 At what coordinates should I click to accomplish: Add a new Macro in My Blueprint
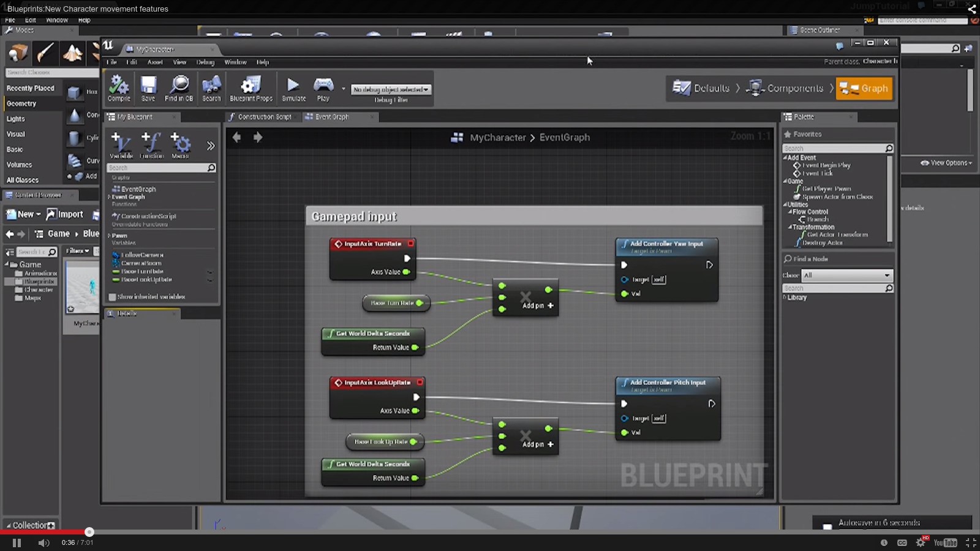click(180, 145)
